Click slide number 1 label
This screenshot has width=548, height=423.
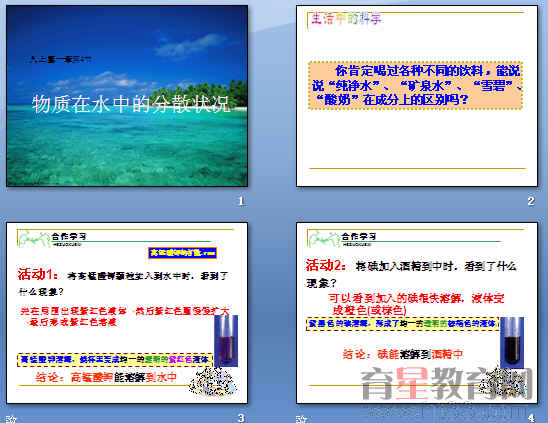coord(240,201)
